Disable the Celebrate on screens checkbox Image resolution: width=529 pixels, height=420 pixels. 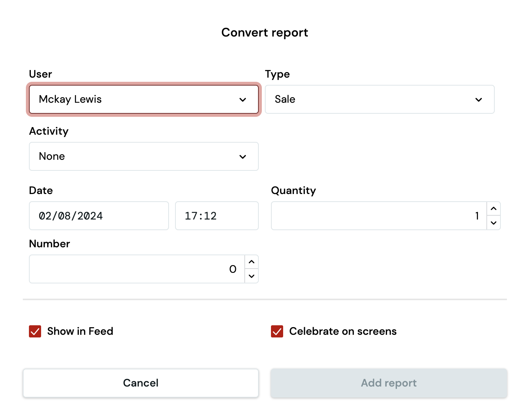pyautogui.click(x=277, y=331)
